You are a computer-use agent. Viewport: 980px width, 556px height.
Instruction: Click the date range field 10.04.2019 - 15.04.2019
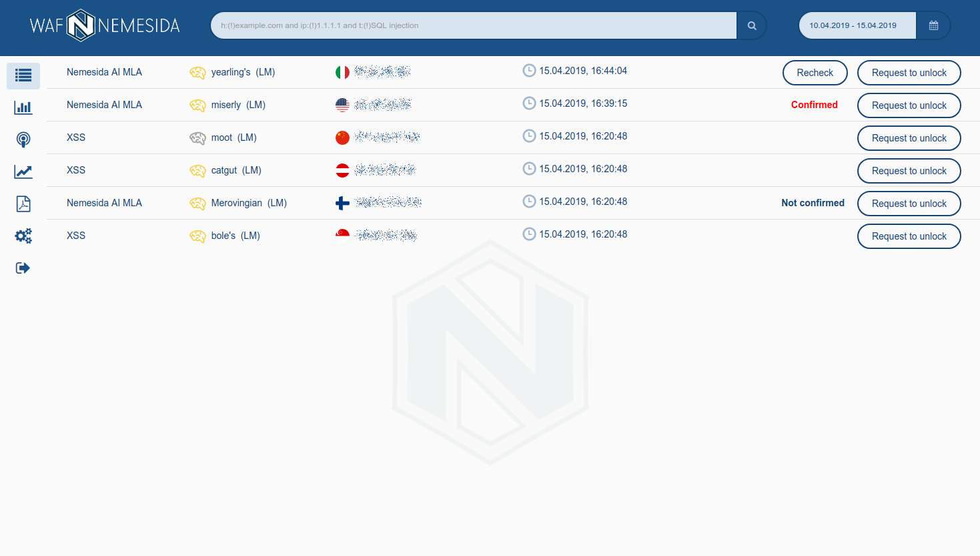[857, 25]
